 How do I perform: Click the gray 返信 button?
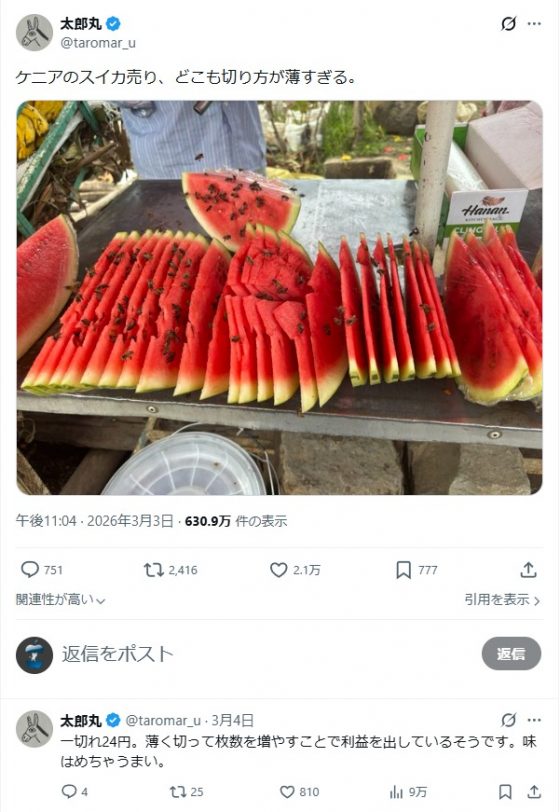511,654
